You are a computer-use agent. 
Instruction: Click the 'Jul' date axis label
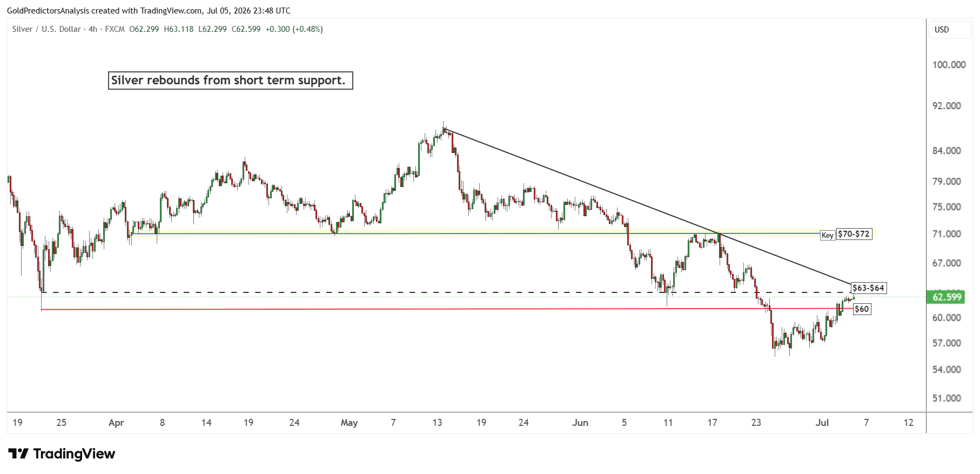click(x=822, y=423)
